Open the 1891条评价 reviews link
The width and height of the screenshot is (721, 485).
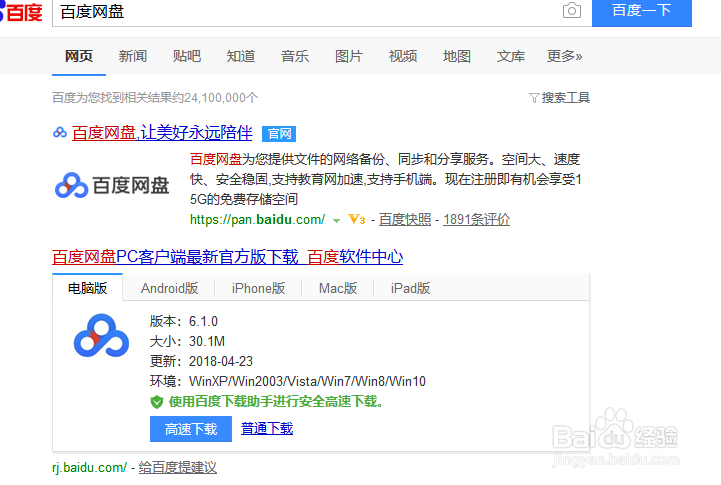point(476,219)
